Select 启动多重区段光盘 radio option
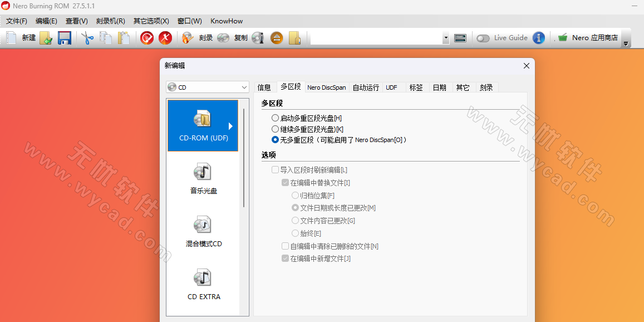Image resolution: width=644 pixels, height=322 pixels. 275,118
